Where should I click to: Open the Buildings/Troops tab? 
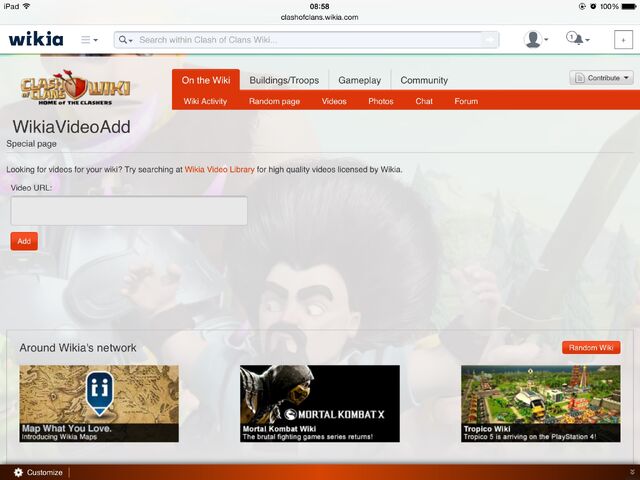pos(284,80)
